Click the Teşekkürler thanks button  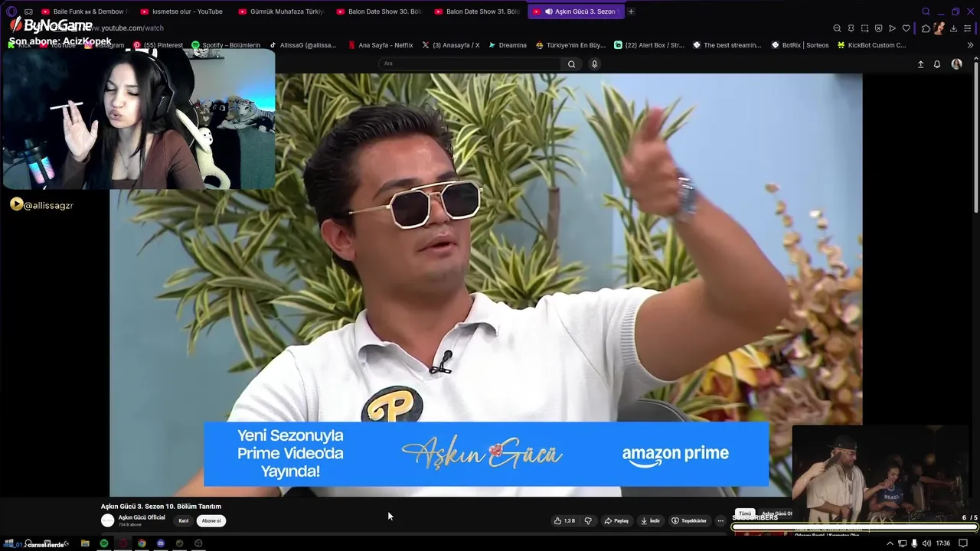pos(689,520)
